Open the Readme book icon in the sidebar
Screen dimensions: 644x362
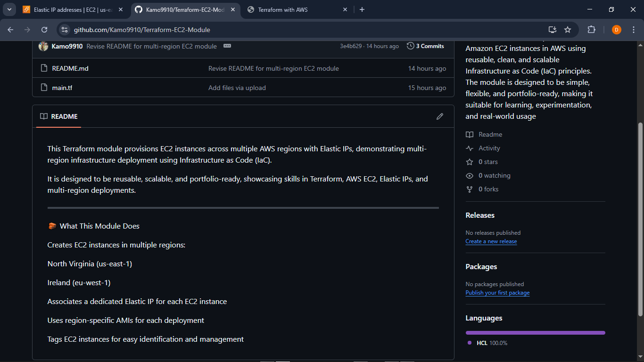click(x=470, y=134)
